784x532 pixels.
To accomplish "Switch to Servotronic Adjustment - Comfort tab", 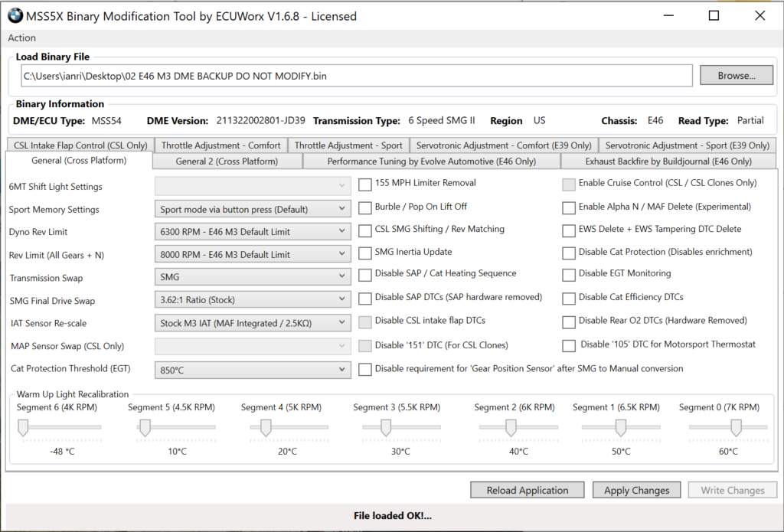I will [x=504, y=145].
